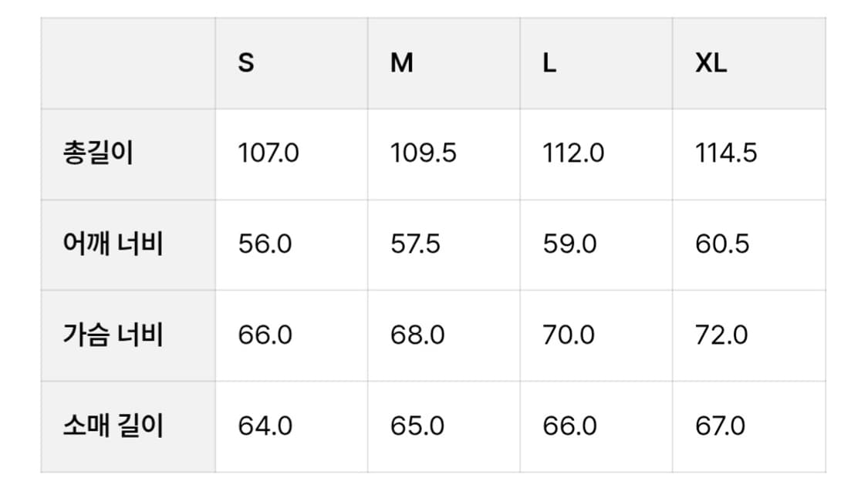Select the 57.5 shoulder width value
Viewport: 868px width, 498px height.
coord(416,244)
